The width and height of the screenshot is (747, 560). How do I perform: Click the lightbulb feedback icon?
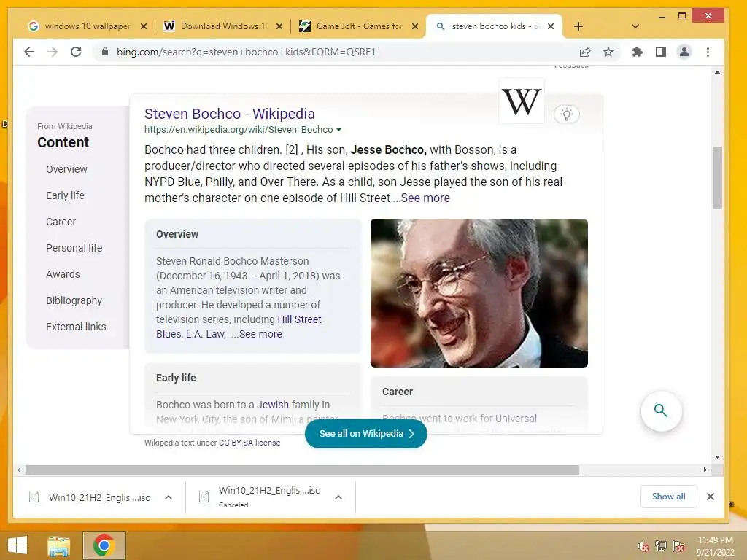pos(566,114)
